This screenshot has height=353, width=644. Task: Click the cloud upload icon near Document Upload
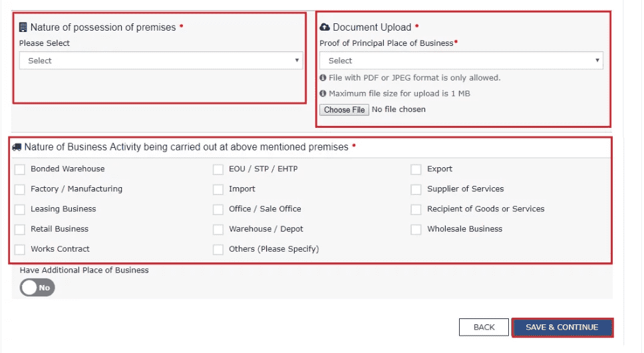325,27
